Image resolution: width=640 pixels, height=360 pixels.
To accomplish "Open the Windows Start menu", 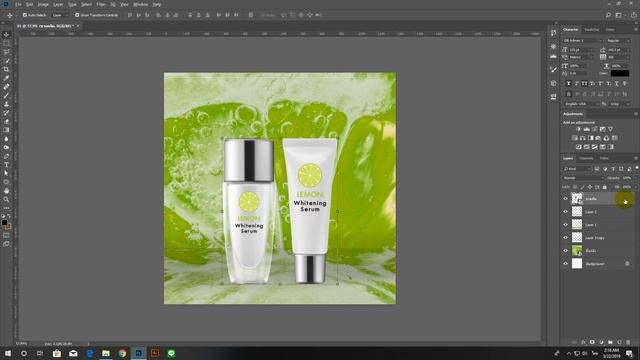I will click(8, 353).
